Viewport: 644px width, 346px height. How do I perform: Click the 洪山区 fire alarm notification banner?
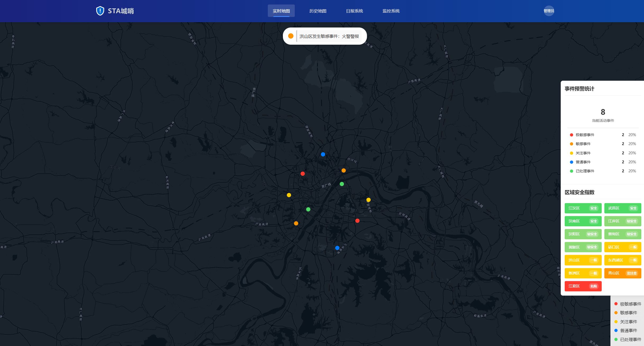[x=329, y=36]
